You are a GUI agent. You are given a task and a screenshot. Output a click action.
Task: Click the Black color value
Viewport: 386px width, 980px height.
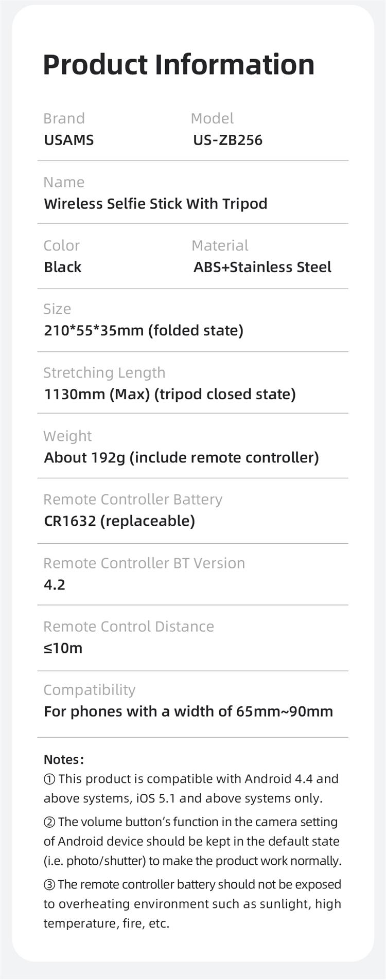click(x=63, y=267)
